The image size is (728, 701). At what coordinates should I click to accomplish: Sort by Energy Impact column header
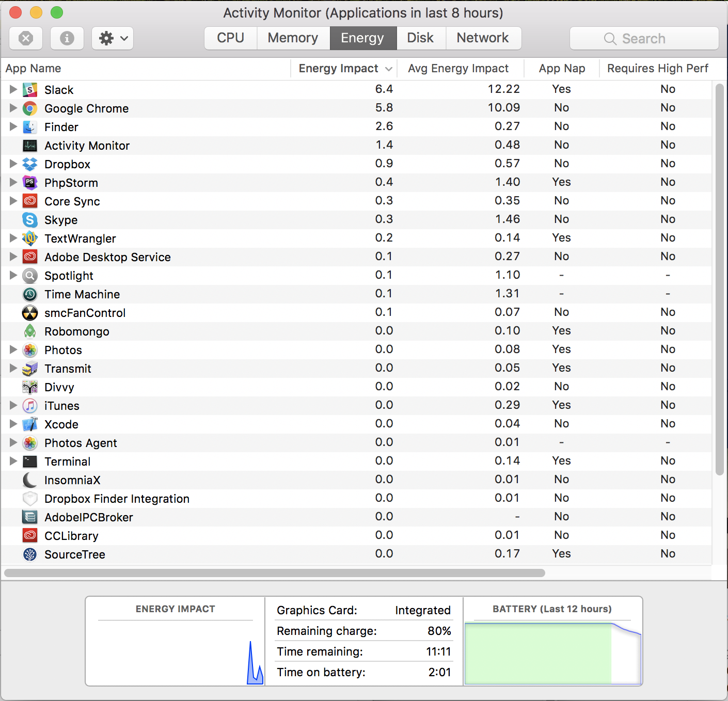(345, 69)
